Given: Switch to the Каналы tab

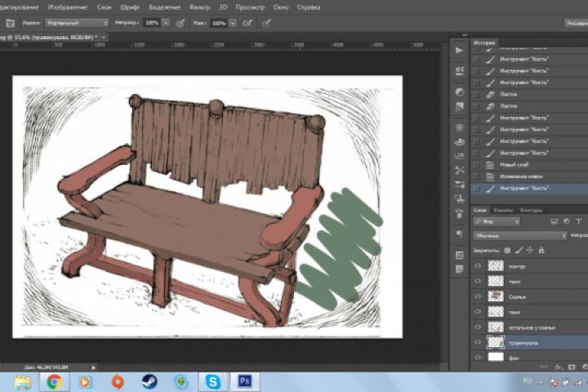Looking at the screenshot, I should click(503, 209).
